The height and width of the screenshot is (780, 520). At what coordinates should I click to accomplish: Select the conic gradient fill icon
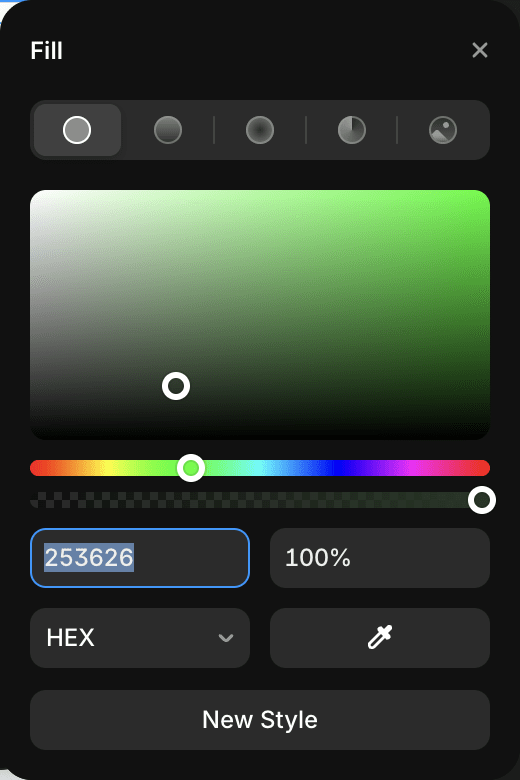[352, 130]
